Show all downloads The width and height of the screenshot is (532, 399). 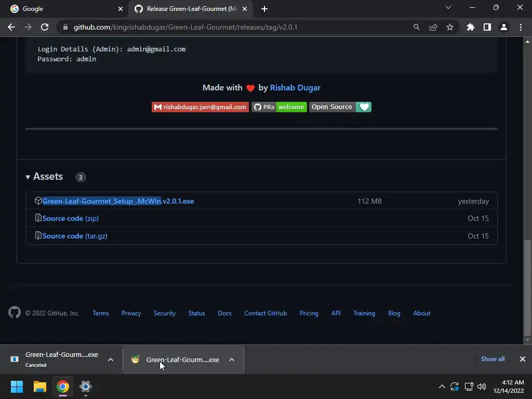pos(493,359)
